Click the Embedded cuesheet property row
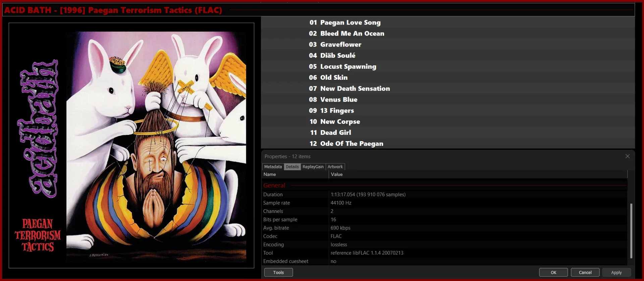Image resolution: width=644 pixels, height=281 pixels. (444, 261)
